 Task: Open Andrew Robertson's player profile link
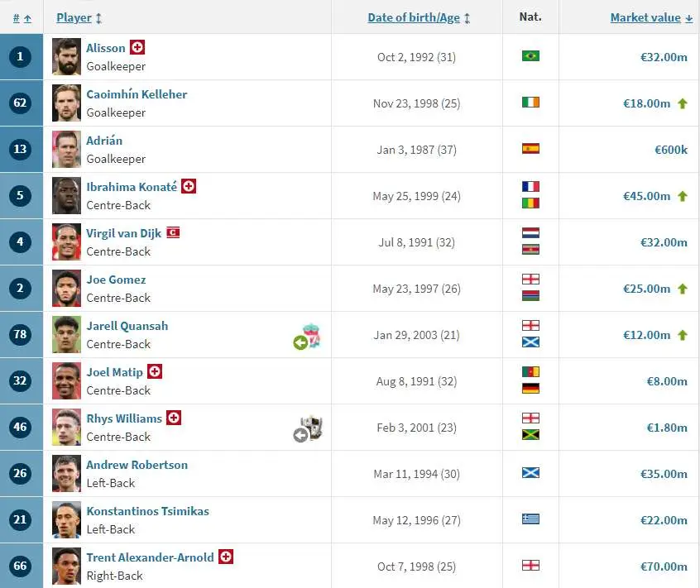(137, 465)
